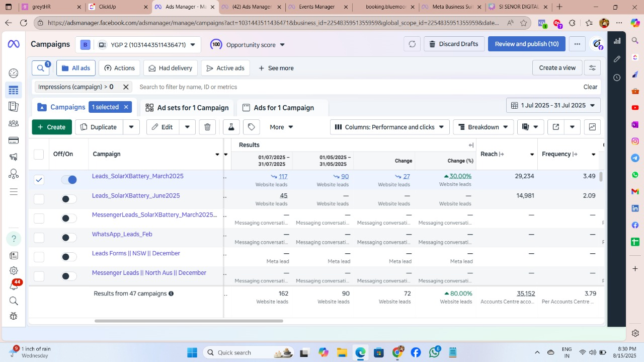Turn off Leads_SolarXBattery_March2025 campaign toggle
The image size is (644, 362).
(69, 180)
